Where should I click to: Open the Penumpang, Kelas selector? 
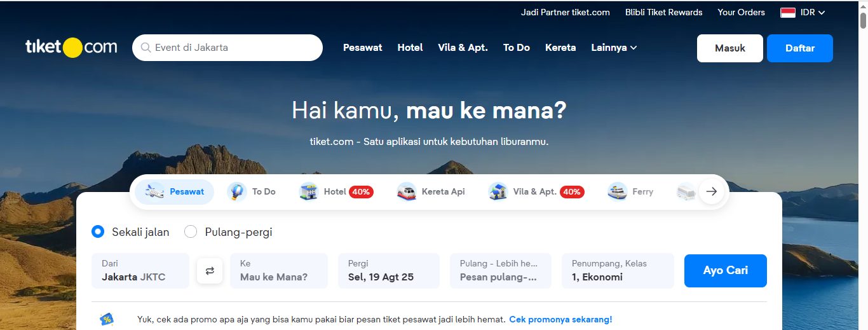click(618, 271)
